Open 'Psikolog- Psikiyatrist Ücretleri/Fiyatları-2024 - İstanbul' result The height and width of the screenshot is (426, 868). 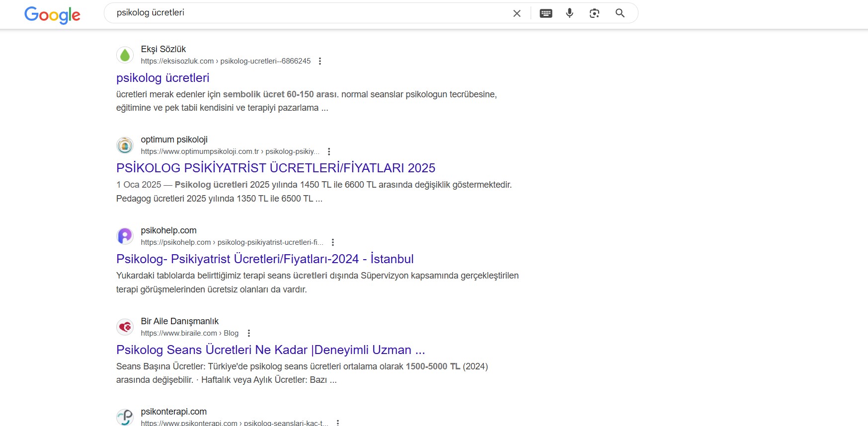click(265, 259)
